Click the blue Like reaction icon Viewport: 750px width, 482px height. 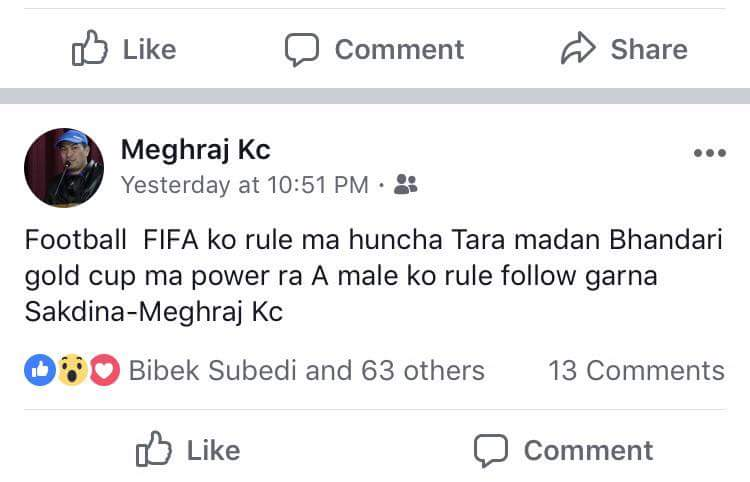(x=39, y=371)
